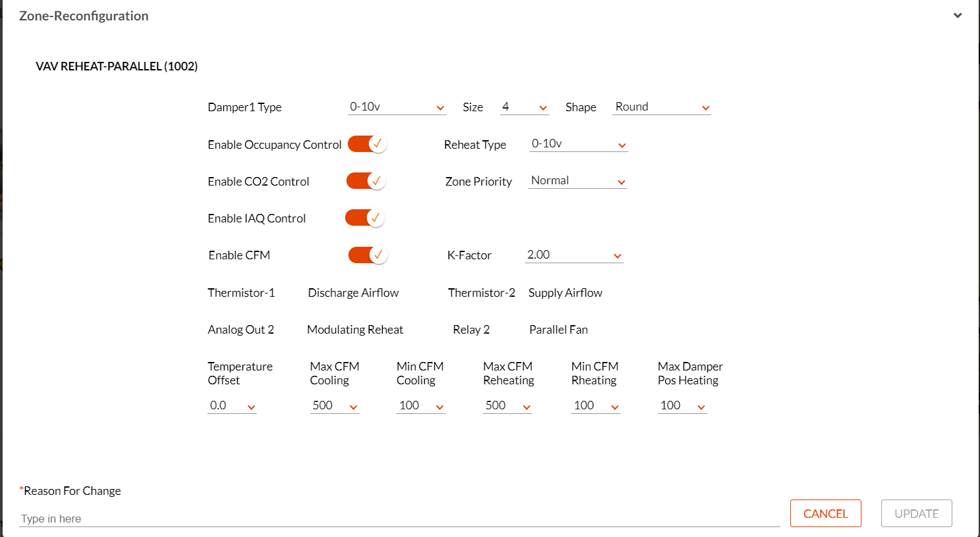
Task: Open the Zone Priority dropdown
Action: click(578, 181)
